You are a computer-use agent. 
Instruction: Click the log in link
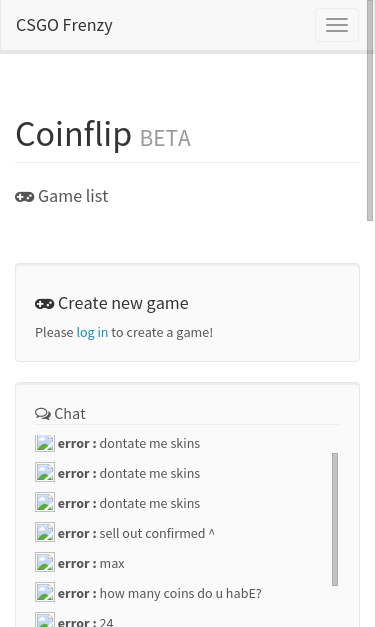click(x=92, y=332)
